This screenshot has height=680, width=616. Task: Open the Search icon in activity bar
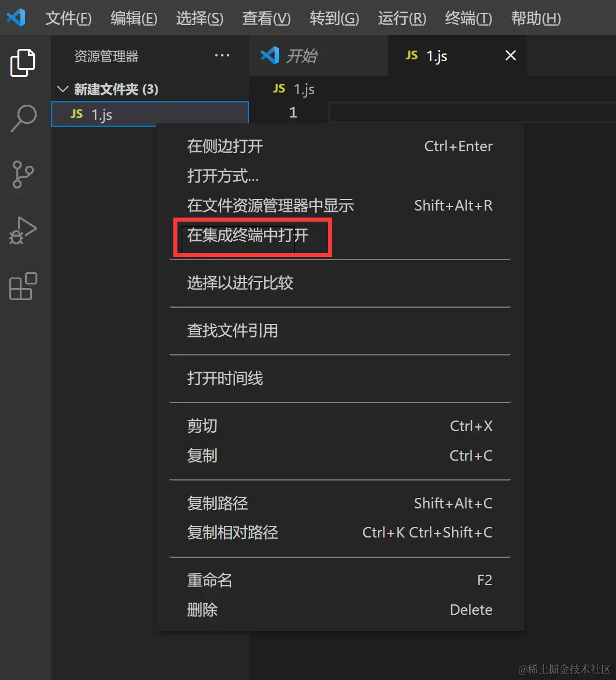click(x=22, y=118)
